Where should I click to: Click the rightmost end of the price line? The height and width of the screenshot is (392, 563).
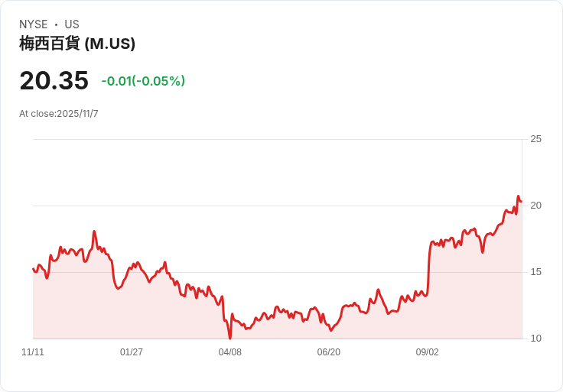coord(521,202)
